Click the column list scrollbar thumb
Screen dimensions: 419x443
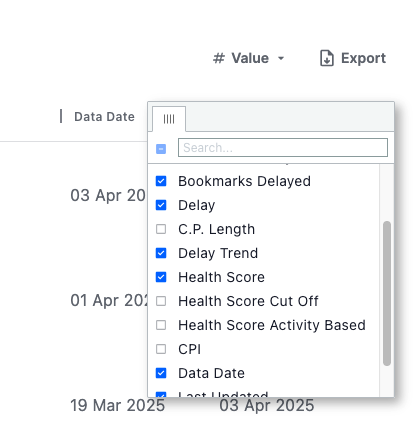point(387,293)
